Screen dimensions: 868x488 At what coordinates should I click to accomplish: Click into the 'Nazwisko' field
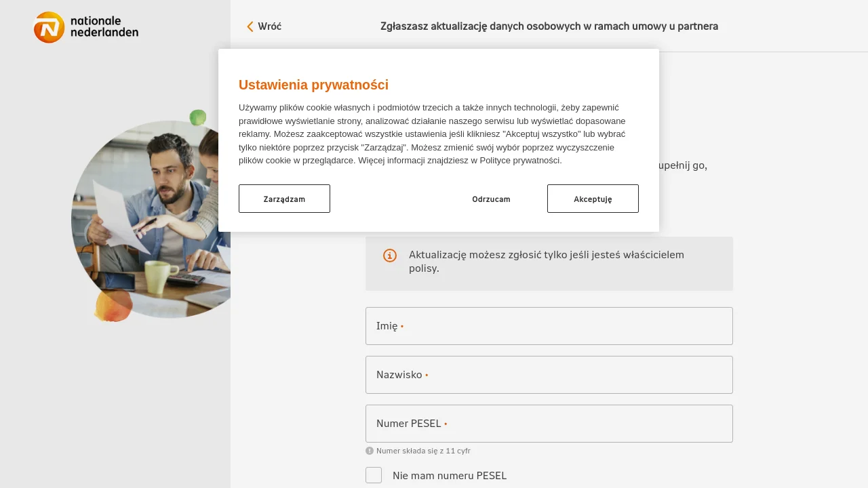point(549,375)
